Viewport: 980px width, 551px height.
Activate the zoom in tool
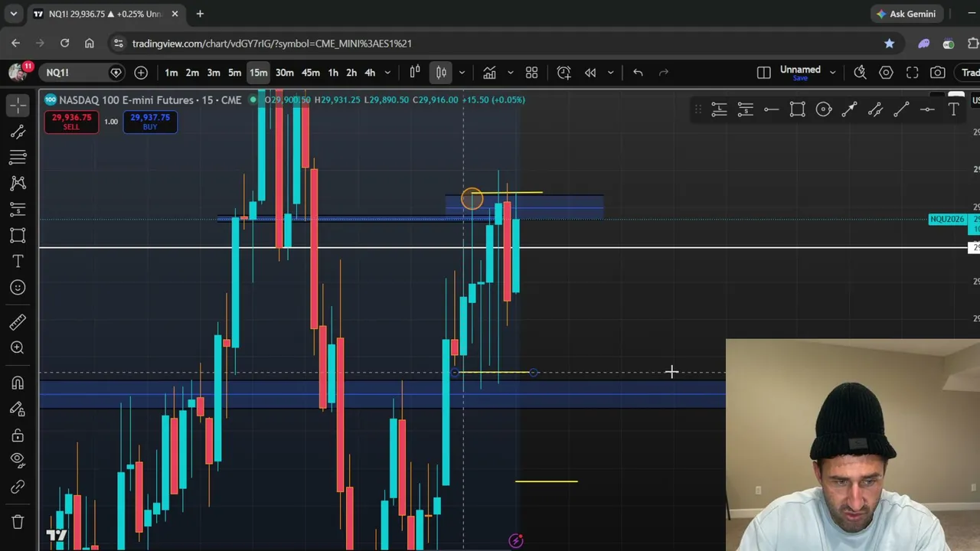point(18,347)
